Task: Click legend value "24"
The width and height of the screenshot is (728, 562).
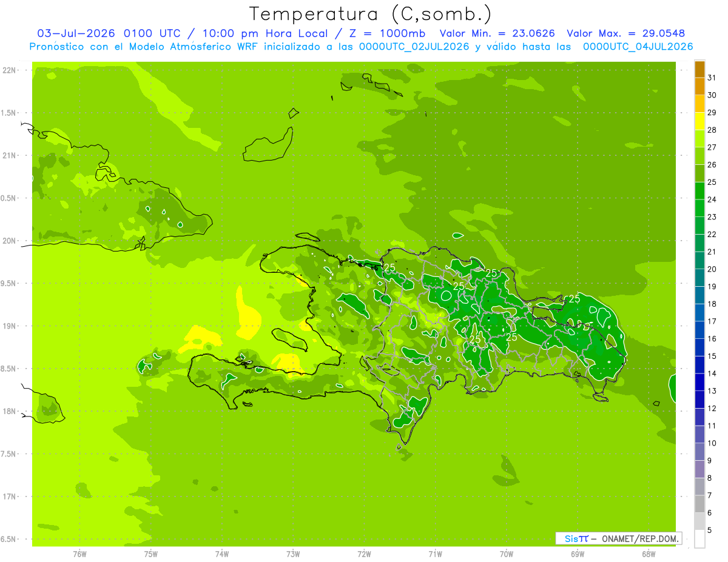Action: point(712,199)
